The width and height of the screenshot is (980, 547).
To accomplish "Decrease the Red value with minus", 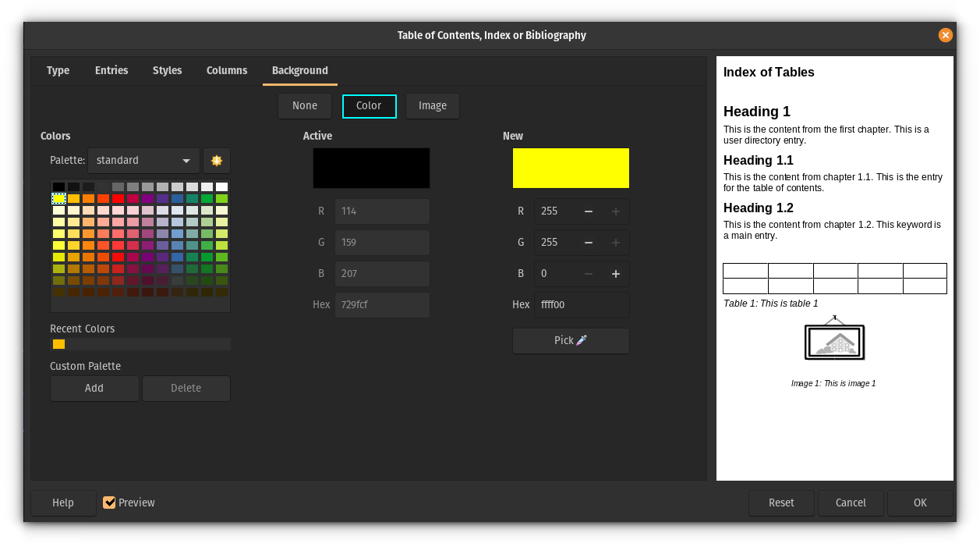I will click(x=589, y=211).
